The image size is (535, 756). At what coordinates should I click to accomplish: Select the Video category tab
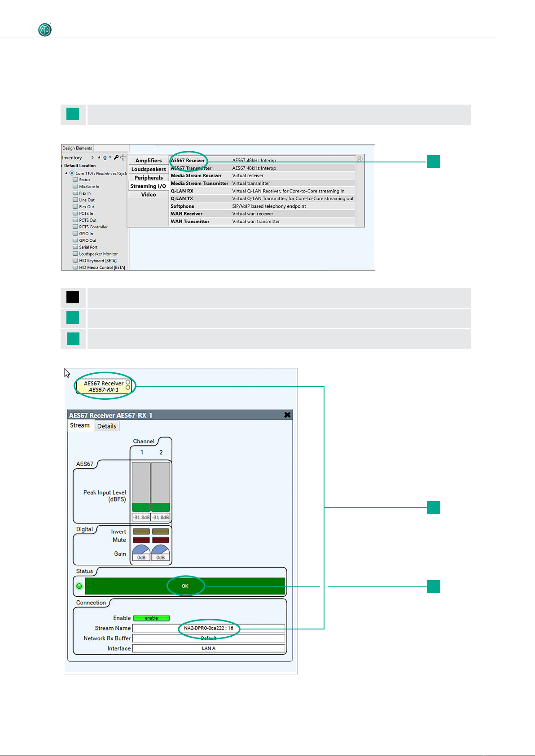(149, 195)
